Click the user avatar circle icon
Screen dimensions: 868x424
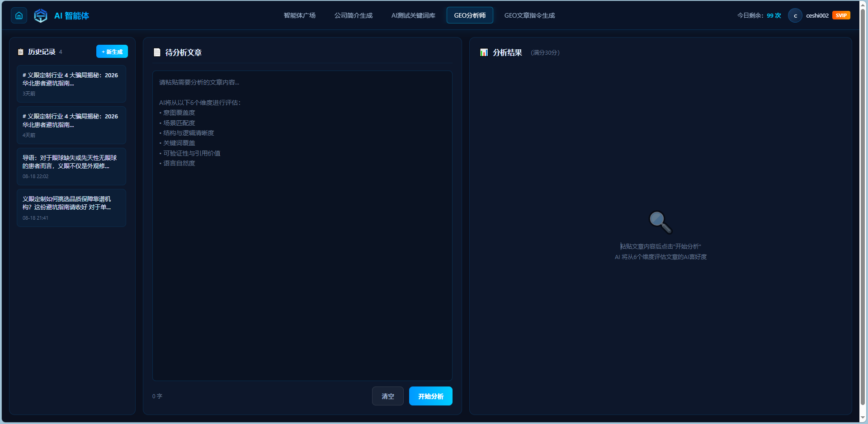795,15
